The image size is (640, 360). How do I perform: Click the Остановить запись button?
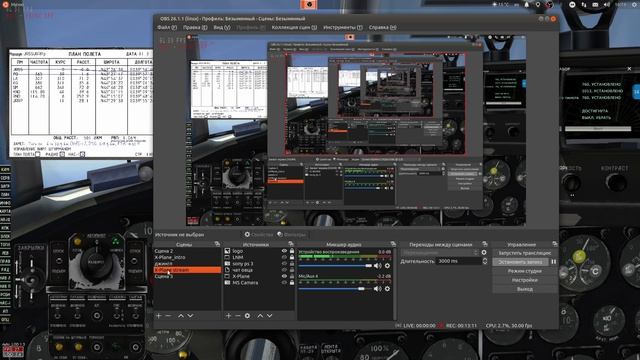coord(520,262)
